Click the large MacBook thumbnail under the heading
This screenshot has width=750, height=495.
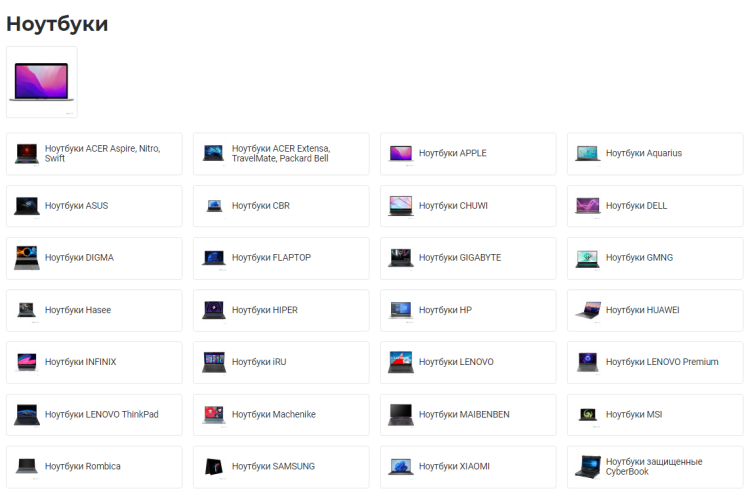(x=41, y=82)
